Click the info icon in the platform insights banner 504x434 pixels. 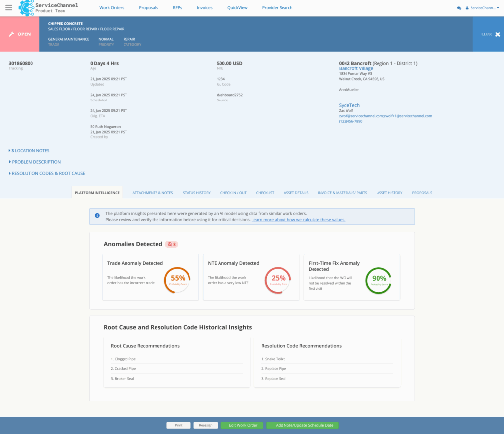coord(97,214)
